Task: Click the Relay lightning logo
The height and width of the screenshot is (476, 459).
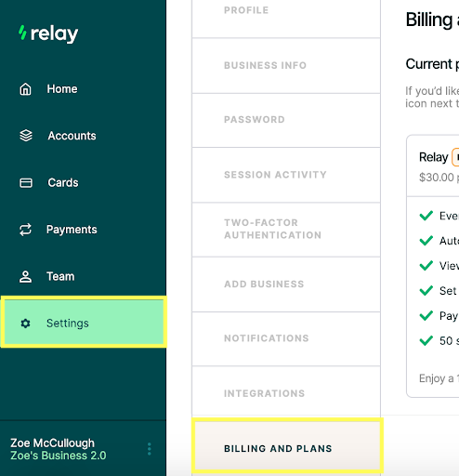Action: pyautogui.click(x=22, y=33)
